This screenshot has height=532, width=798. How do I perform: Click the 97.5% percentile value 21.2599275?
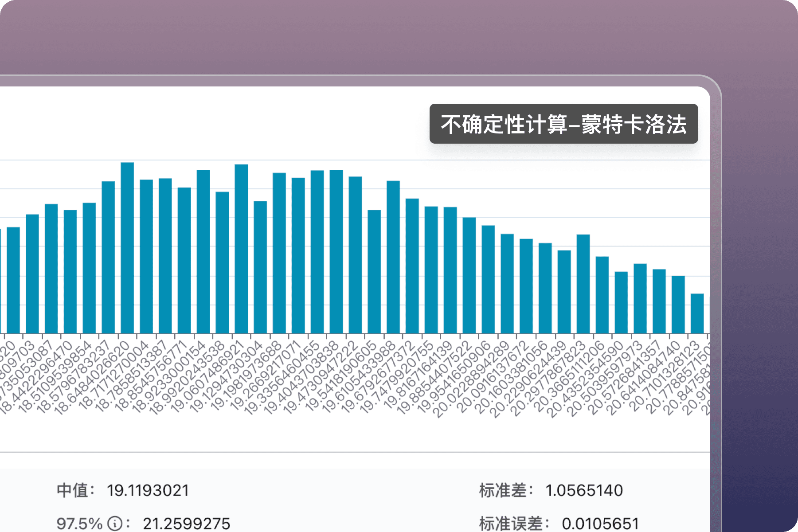(186, 524)
